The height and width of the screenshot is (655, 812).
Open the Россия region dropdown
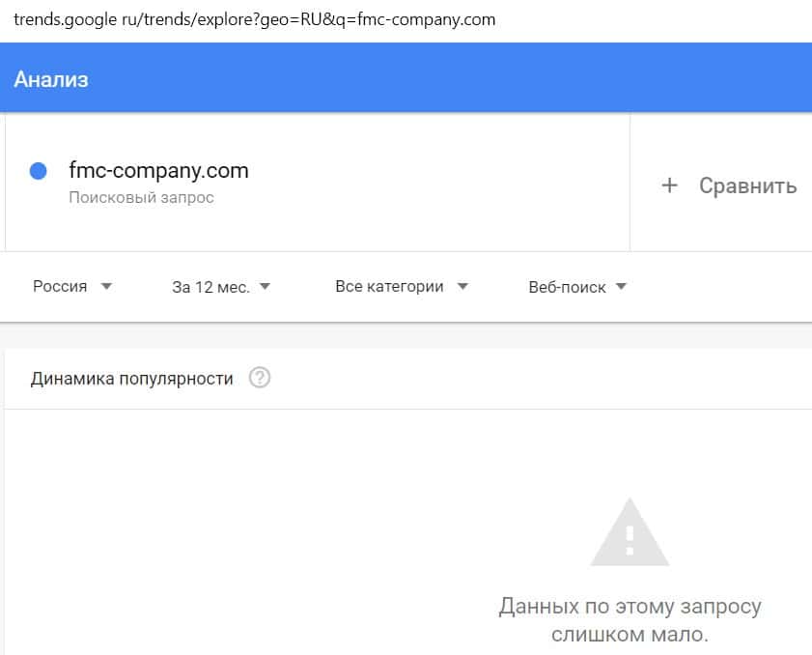[60, 286]
